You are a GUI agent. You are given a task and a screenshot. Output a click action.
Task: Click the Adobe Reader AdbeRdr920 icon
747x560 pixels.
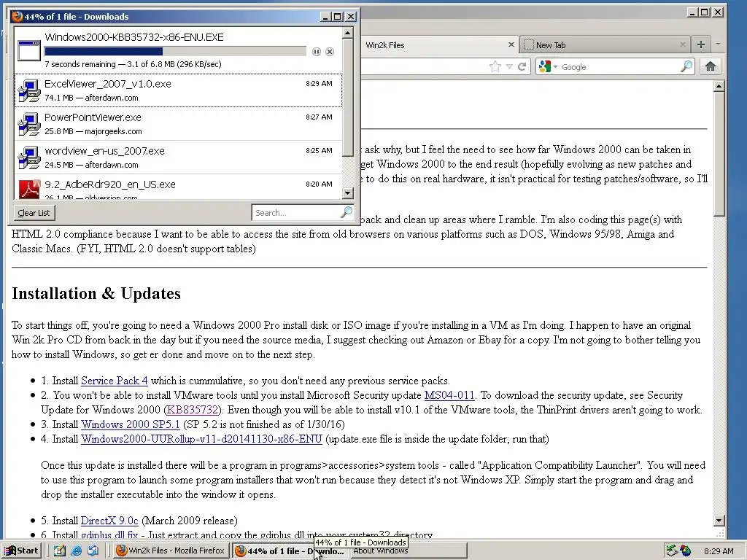click(29, 189)
